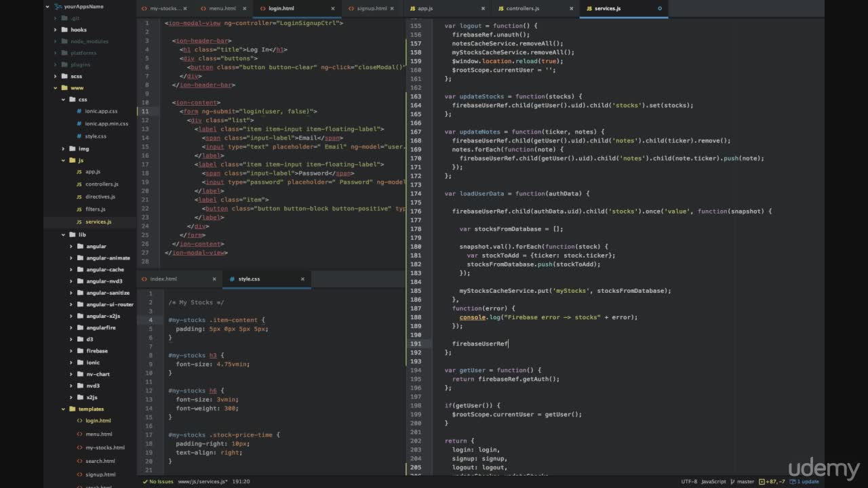Click the d3 folder icon
Viewport: 868px width, 488px height.
[79, 339]
